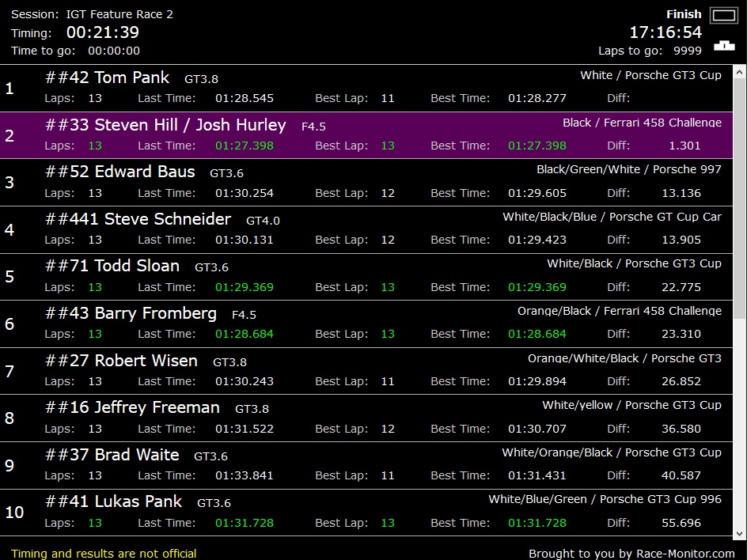The image size is (747, 560).
Task: Select the ##16 Jeffrey Freeman entry
Action: pos(366,418)
